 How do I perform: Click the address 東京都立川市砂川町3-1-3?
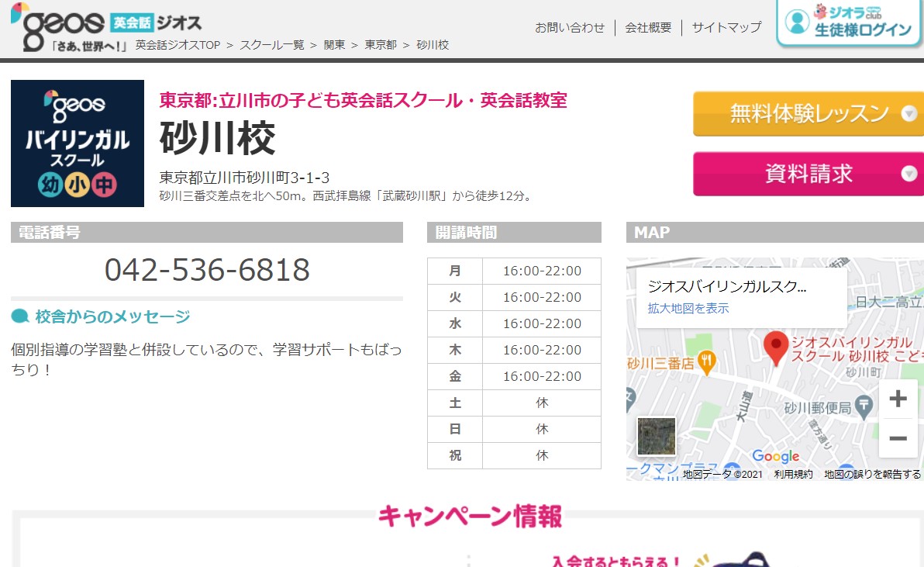click(x=244, y=178)
